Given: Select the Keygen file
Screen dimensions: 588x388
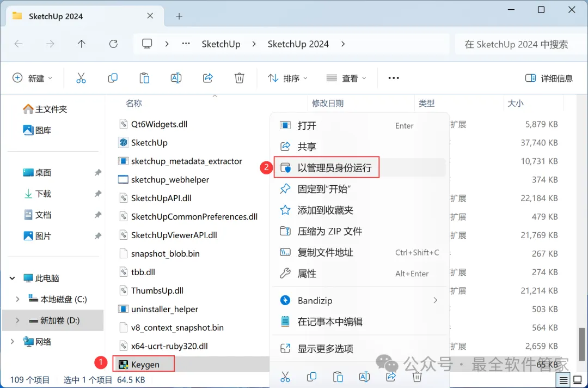Looking at the screenshot, I should coord(145,365).
